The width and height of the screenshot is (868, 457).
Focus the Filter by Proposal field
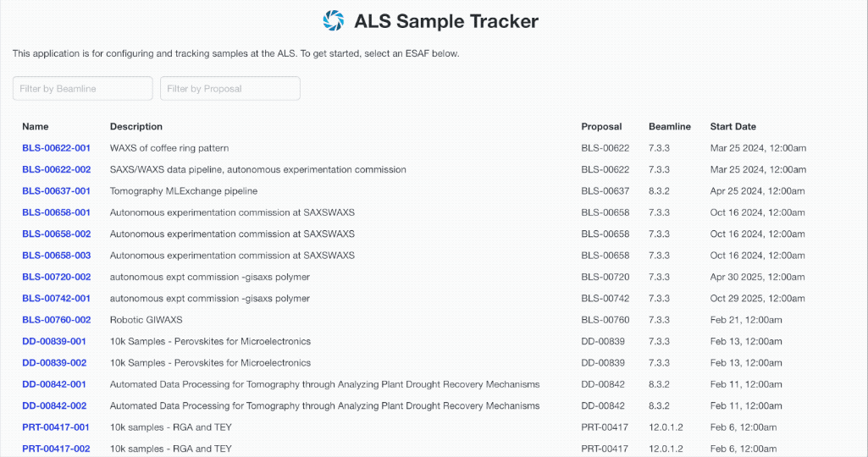click(x=230, y=89)
